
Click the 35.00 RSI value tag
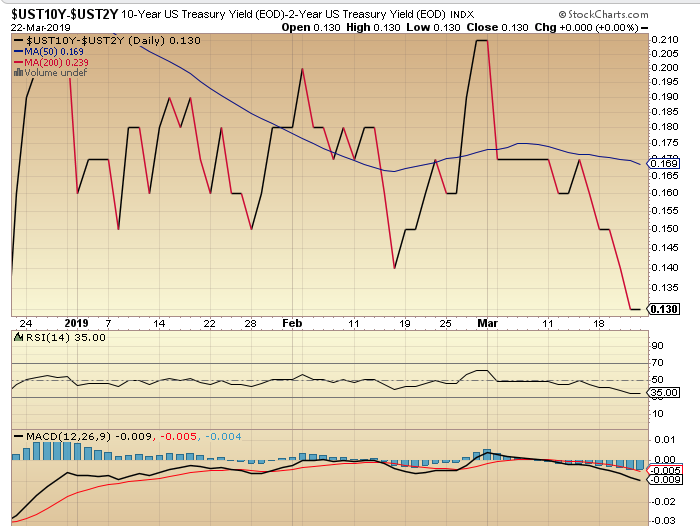click(x=663, y=392)
